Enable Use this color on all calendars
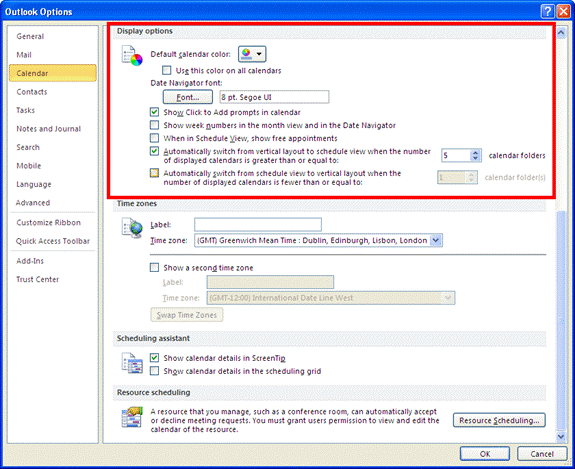Image resolution: width=575 pixels, height=469 pixels. 166,70
